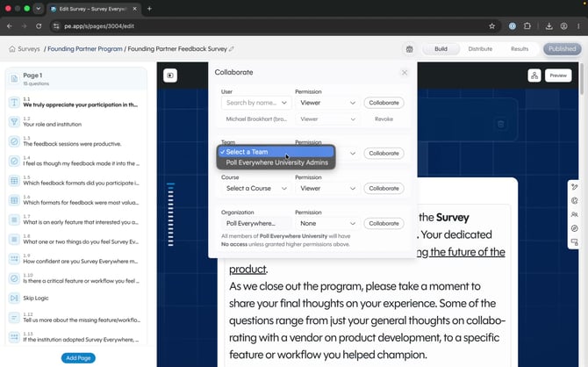This screenshot has width=588, height=367.
Task: Choose Poll Everywhere University Admins team
Action: 276,162
